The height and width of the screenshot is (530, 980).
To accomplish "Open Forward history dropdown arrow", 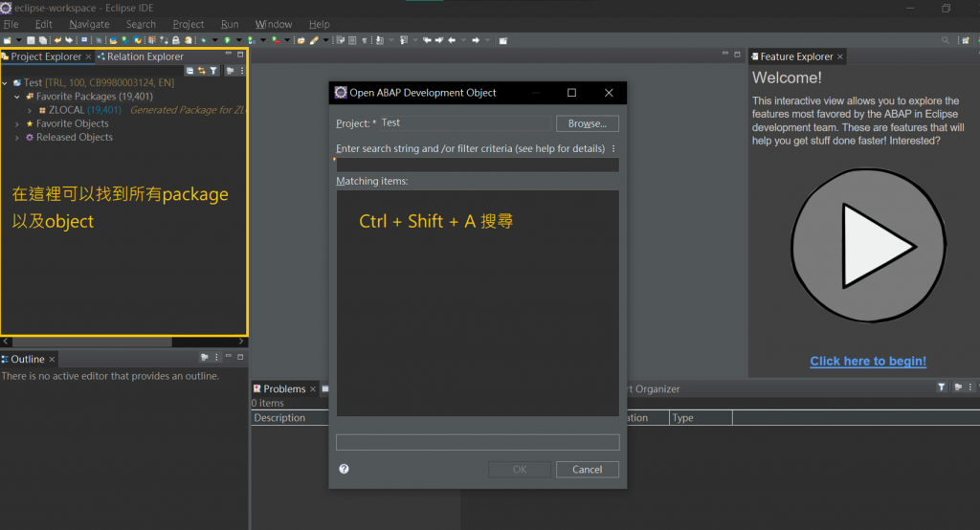I will tap(487, 40).
